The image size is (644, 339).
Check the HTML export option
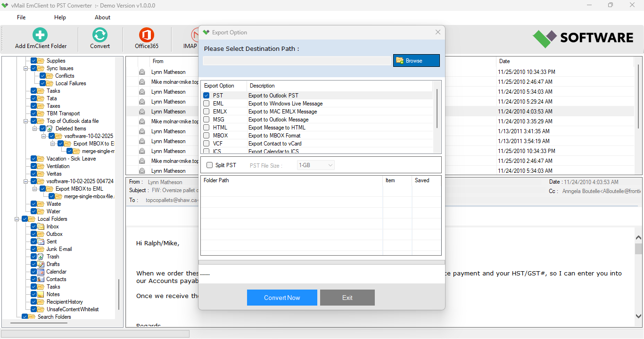[206, 128]
